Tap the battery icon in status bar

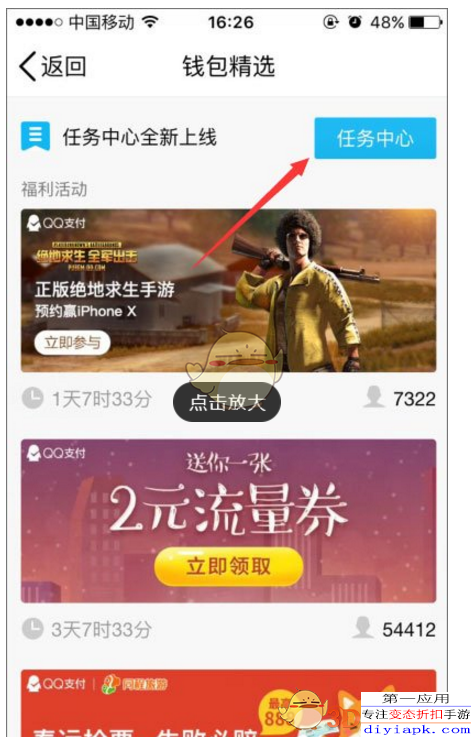[426, 22]
